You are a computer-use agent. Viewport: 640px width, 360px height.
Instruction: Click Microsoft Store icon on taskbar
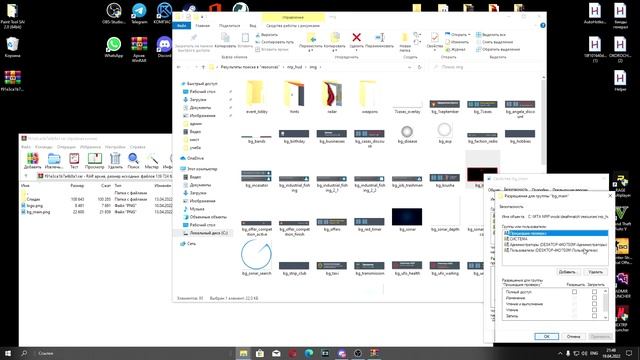pyautogui.click(x=260, y=353)
